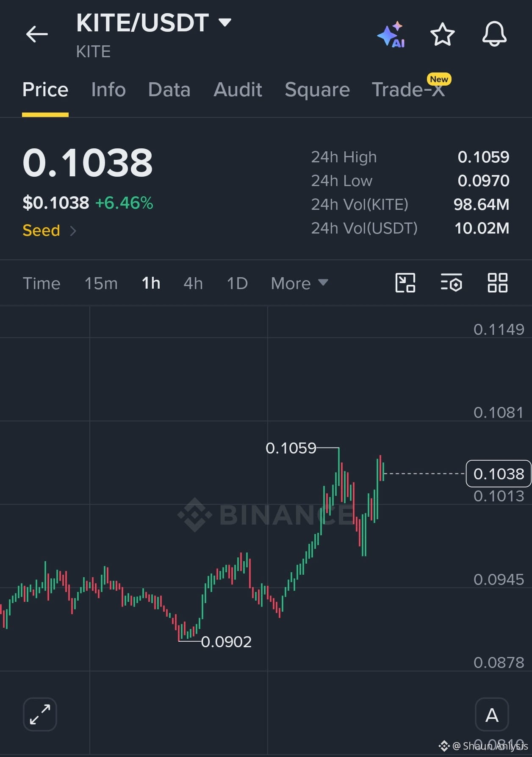
Task: Open chart indicator settings icon
Action: (451, 283)
